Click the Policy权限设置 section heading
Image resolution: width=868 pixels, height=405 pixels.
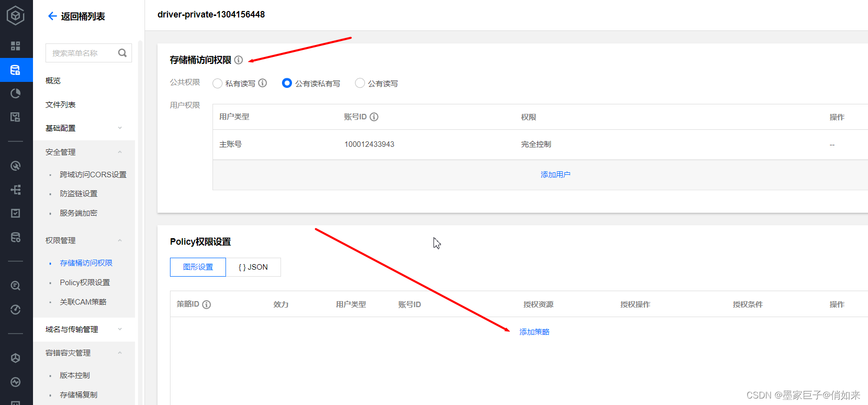coord(200,242)
